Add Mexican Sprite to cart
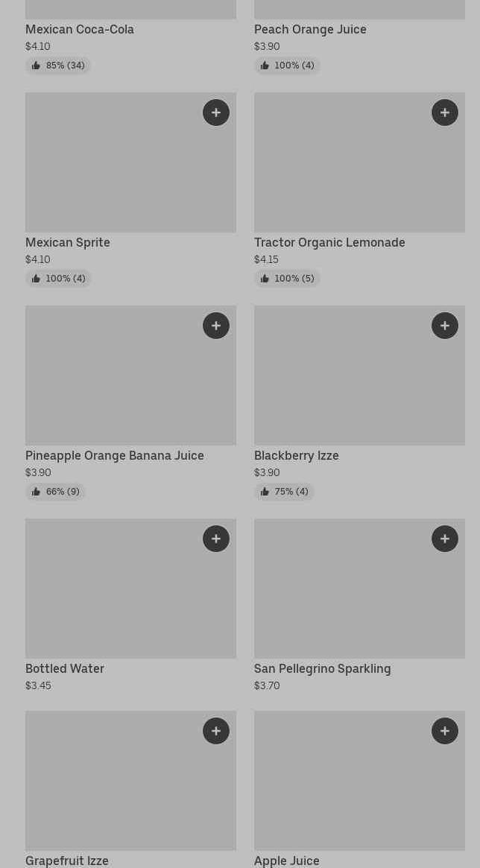The image size is (480, 868). click(x=216, y=113)
